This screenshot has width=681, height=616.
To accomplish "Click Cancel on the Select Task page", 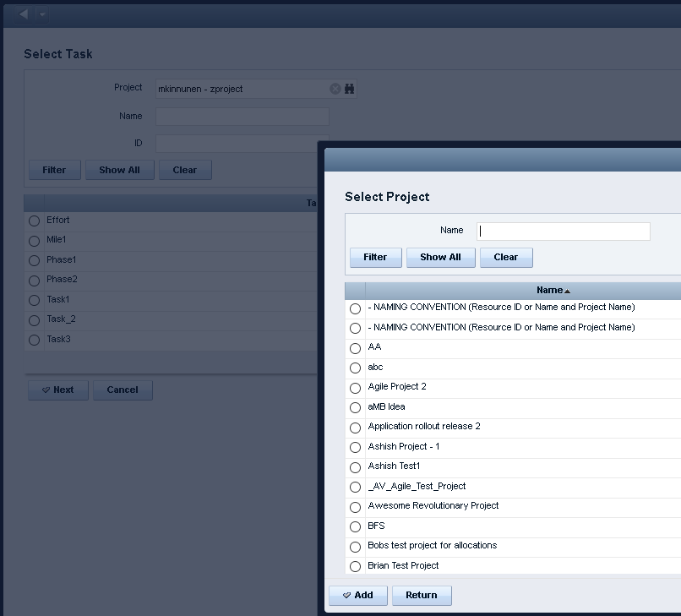I will point(123,390).
